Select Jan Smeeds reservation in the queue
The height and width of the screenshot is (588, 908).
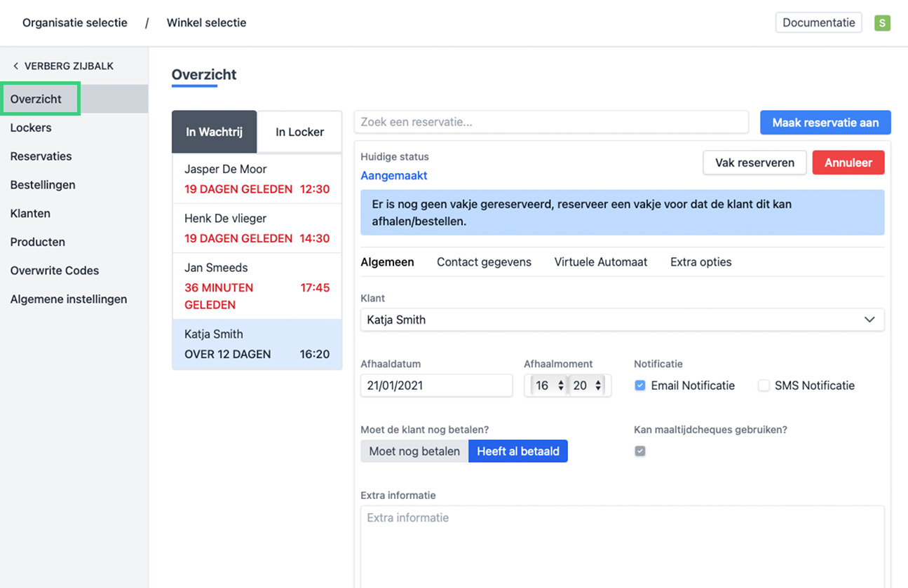coord(257,286)
